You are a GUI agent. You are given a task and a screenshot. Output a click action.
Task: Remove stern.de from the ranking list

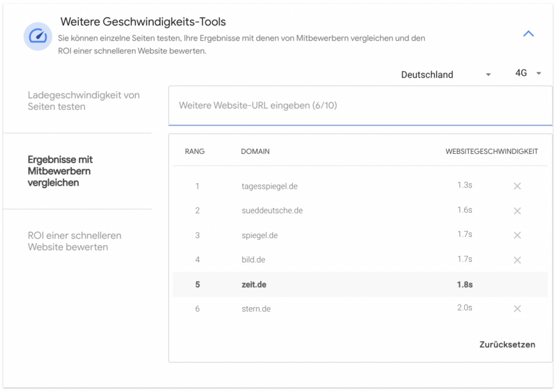(517, 309)
